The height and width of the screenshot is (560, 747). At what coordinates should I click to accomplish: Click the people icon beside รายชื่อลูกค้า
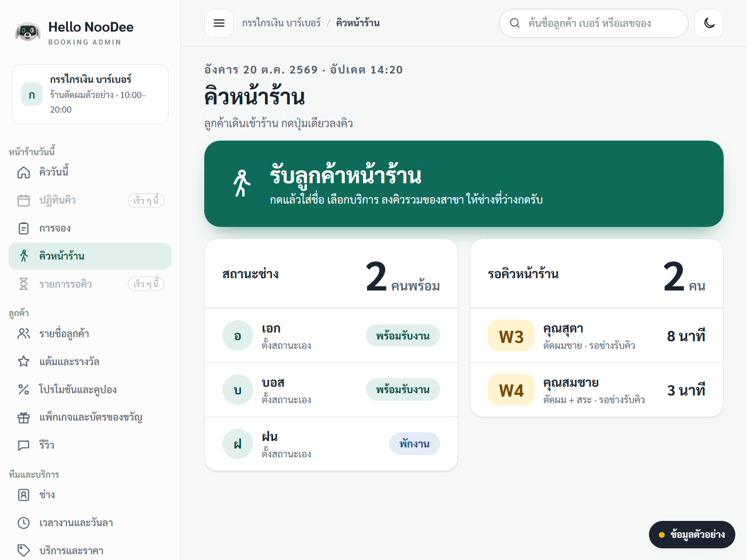coord(23,334)
